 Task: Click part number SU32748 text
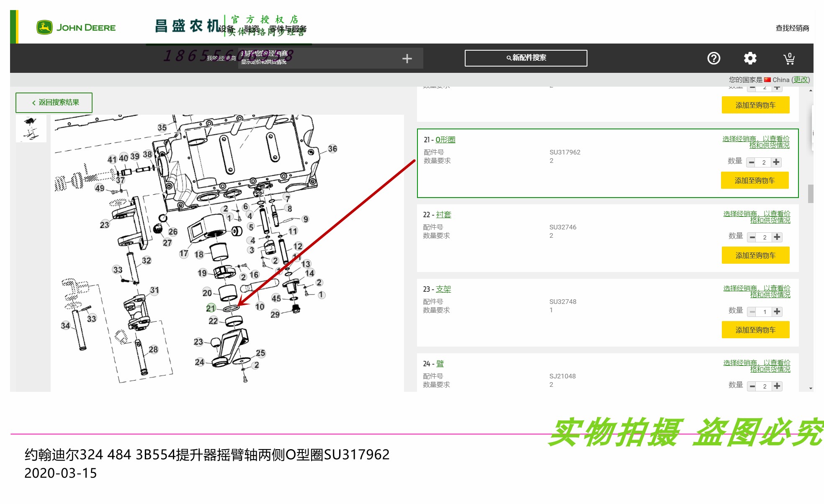coord(563,302)
